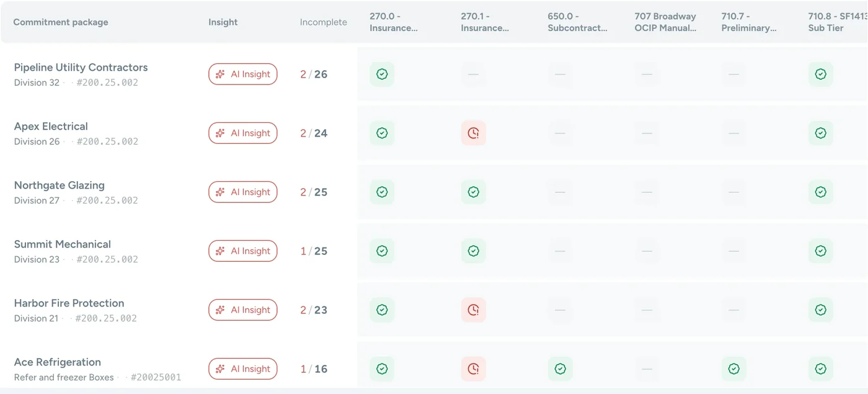
Task: View AI Insight for Summit Mechanical
Action: pyautogui.click(x=243, y=251)
